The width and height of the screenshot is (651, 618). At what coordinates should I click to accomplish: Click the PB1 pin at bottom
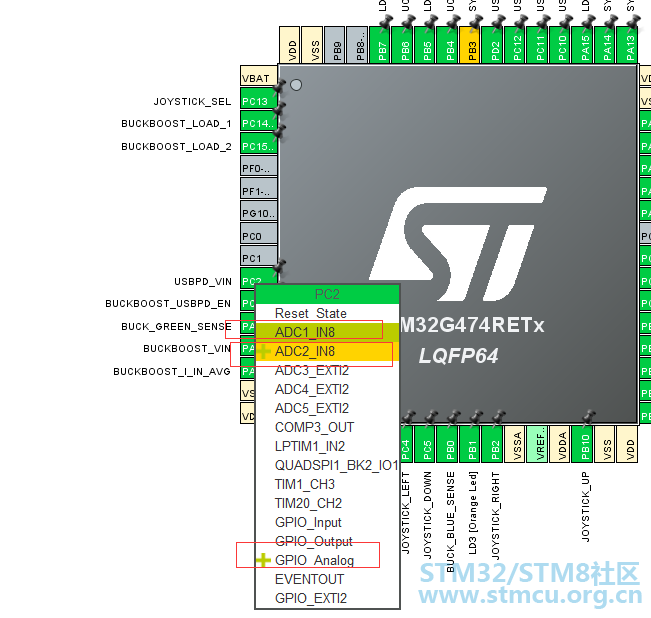(x=470, y=444)
